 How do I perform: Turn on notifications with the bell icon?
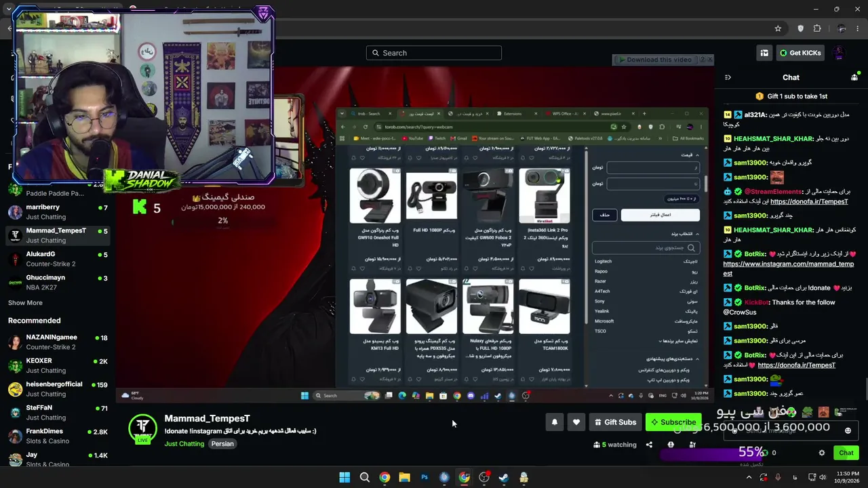pos(554,422)
